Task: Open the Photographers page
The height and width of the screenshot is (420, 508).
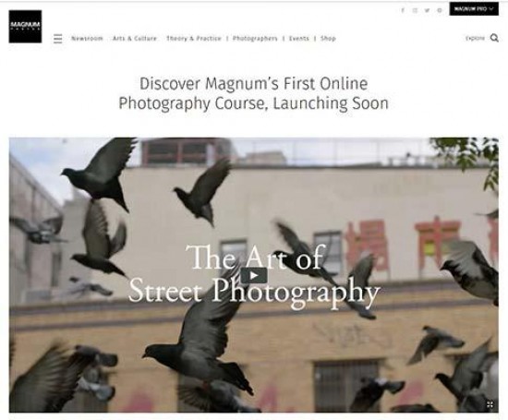Action: click(x=255, y=39)
